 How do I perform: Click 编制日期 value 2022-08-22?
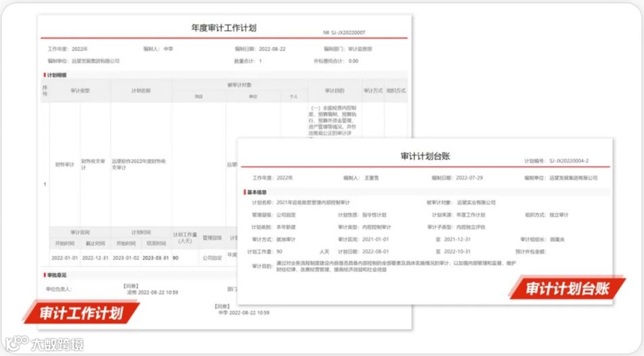pyautogui.click(x=273, y=49)
